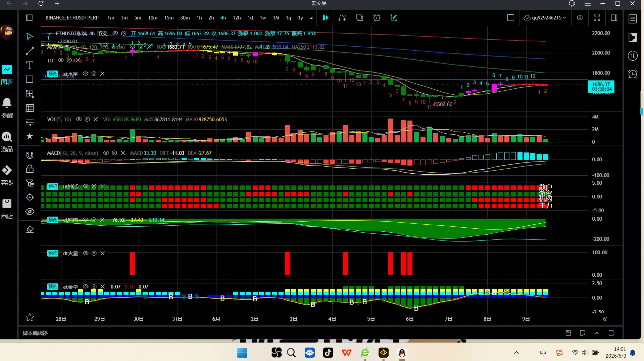This screenshot has height=361, width=644.
Task: Toggle visibility of bt神话 indicator
Action: (86, 186)
